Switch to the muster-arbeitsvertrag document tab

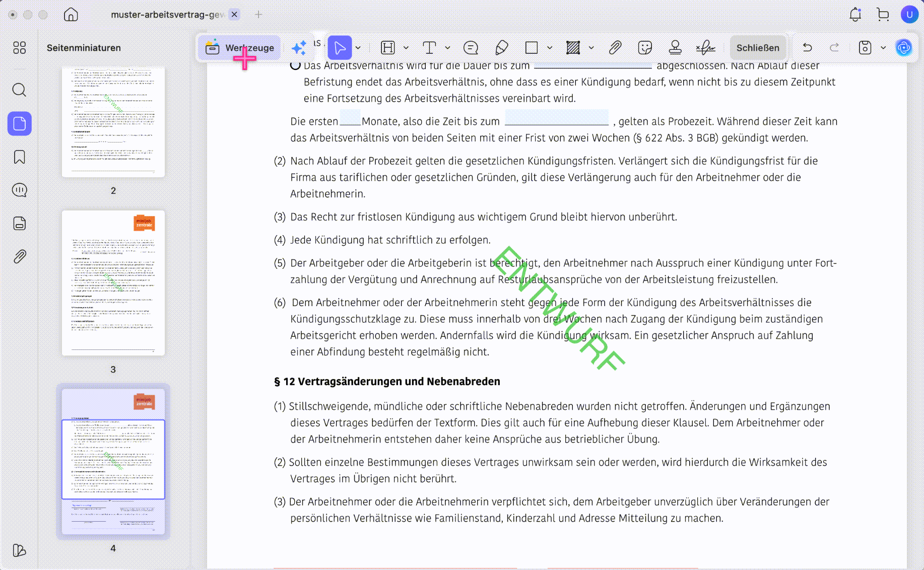(167, 15)
